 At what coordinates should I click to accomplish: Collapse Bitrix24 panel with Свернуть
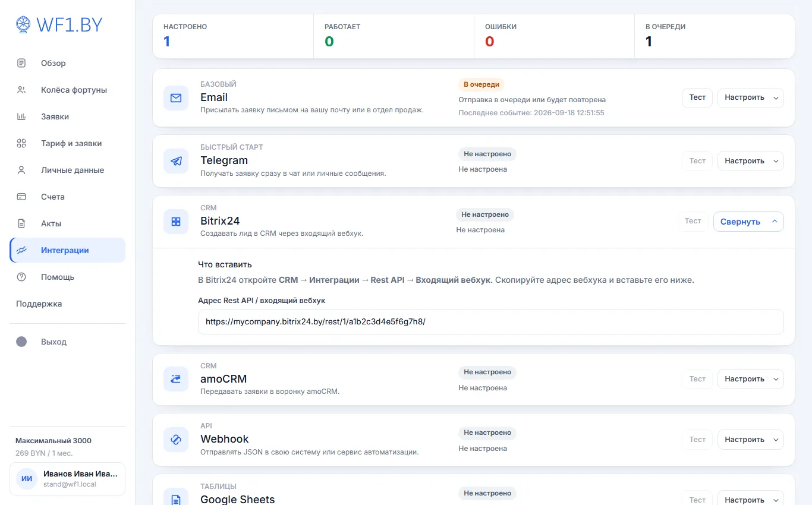pos(748,222)
